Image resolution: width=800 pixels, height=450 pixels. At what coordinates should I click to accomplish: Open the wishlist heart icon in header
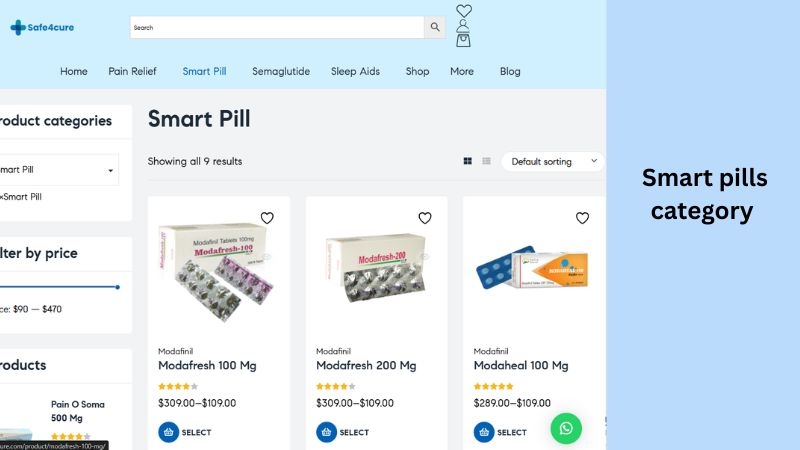[x=463, y=11]
